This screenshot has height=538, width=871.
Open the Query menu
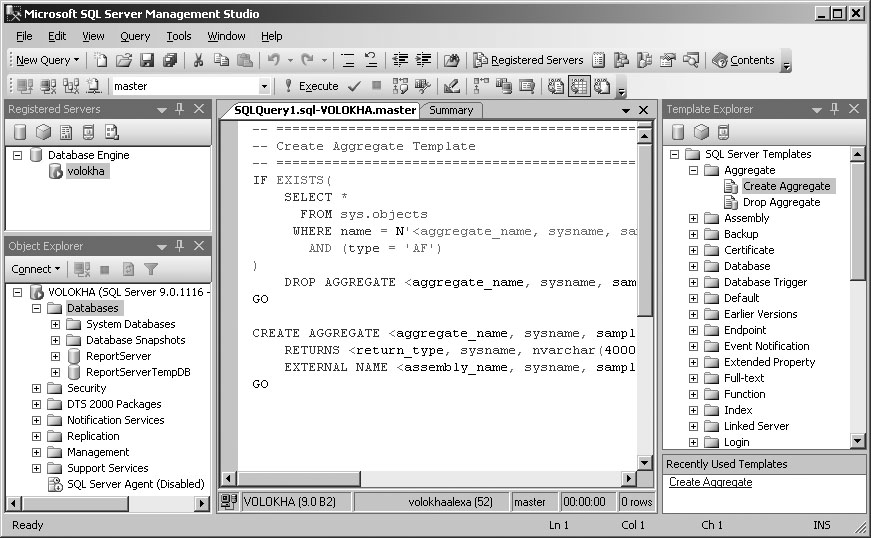click(135, 36)
